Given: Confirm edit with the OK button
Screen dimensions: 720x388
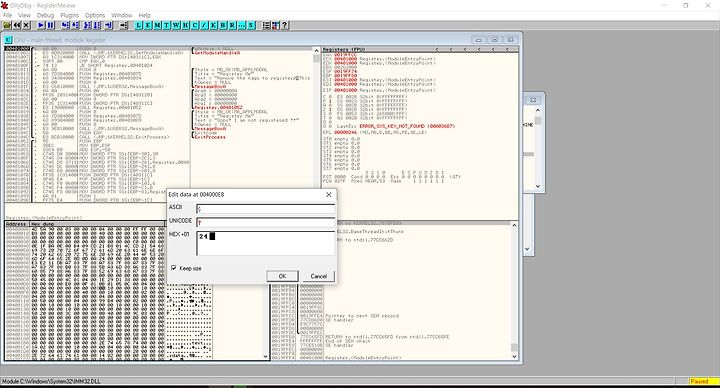Looking at the screenshot, I should point(282,276).
